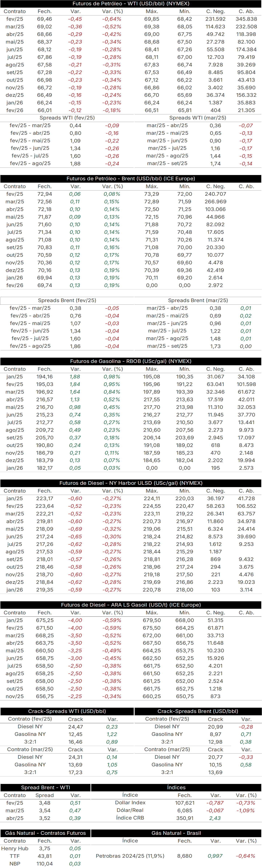
Task: Select the ARA LS Gasoil table header
Action: pos(131,605)
